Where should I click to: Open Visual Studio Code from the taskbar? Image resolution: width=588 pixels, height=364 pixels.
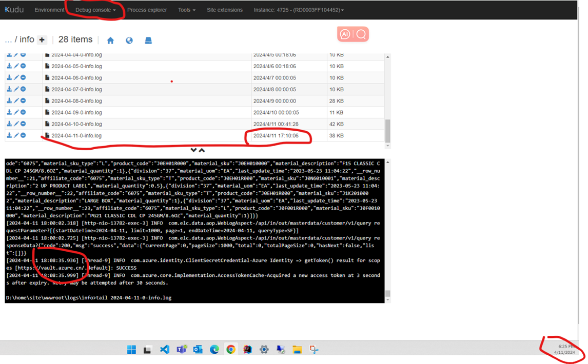165,349
